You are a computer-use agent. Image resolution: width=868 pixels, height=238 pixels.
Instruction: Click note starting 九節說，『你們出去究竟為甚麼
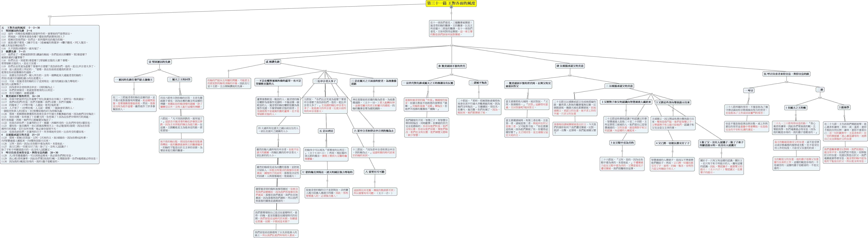(x=325, y=105)
